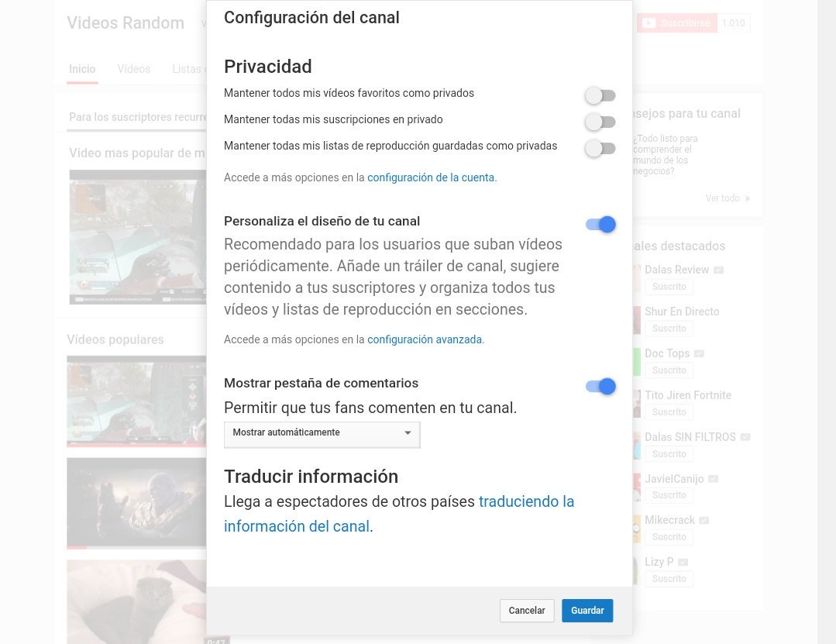Open the most popular video thumbnail
The width and height of the screenshot is (836, 644).
[138, 237]
